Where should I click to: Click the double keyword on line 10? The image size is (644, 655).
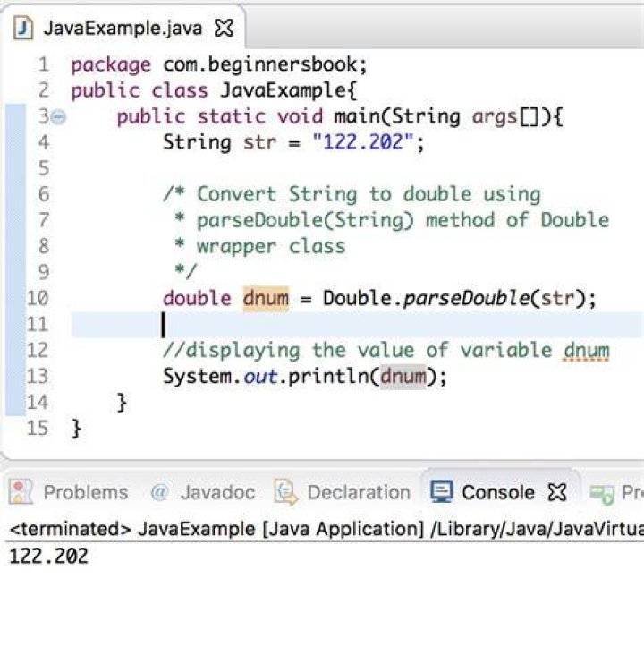[x=197, y=298]
